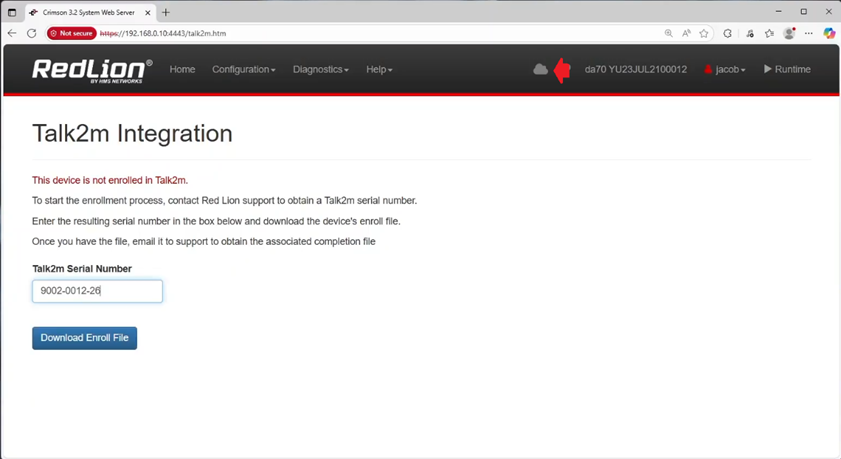This screenshot has height=459, width=841.
Task: Click the RedLion logo
Action: (x=92, y=69)
